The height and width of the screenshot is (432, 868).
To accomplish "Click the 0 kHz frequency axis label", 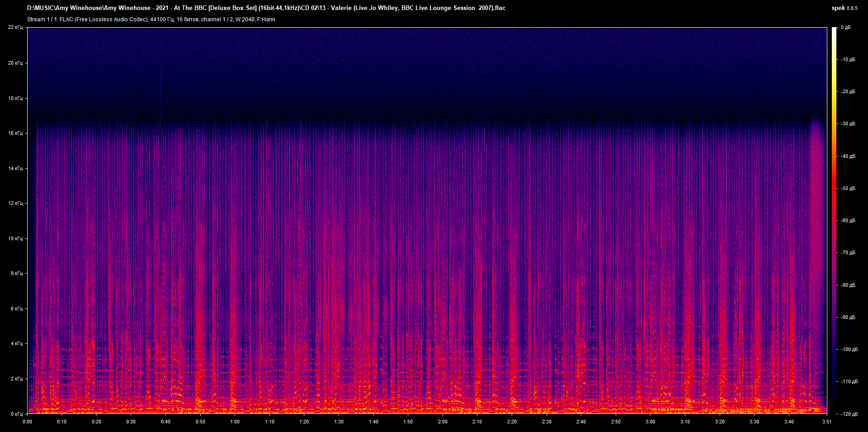I will tap(16, 414).
